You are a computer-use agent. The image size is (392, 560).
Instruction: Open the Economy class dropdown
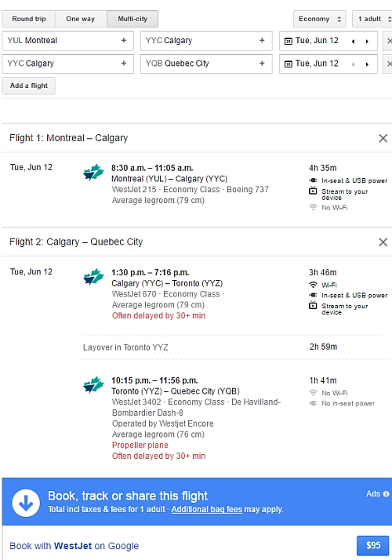click(320, 19)
